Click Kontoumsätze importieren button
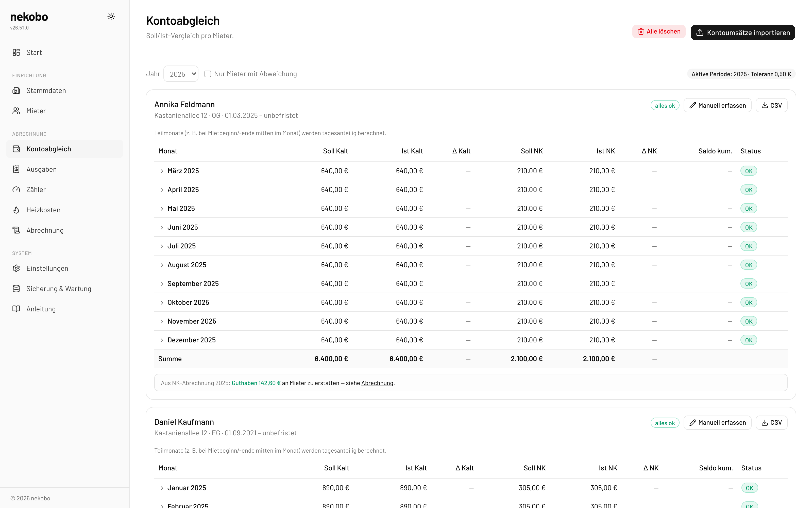 (742, 33)
